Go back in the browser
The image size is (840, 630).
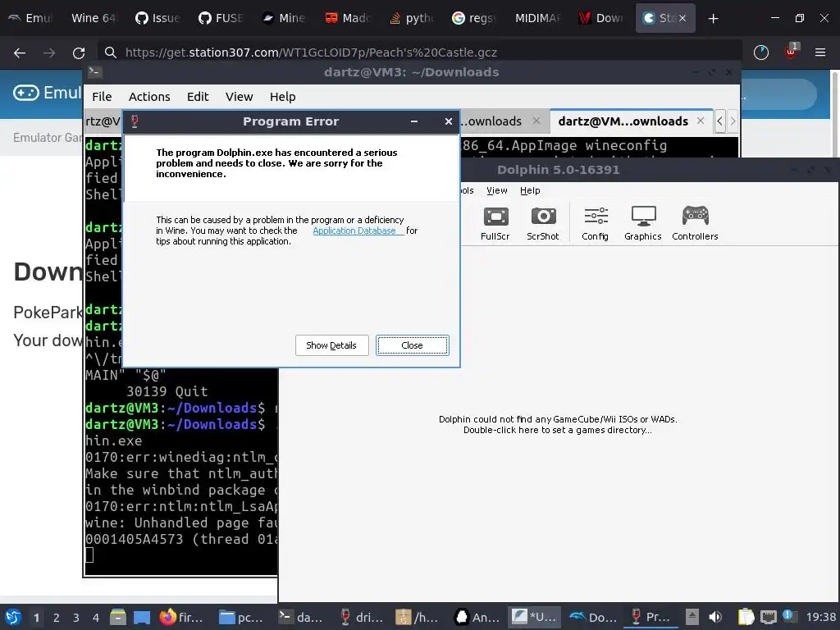click(20, 52)
